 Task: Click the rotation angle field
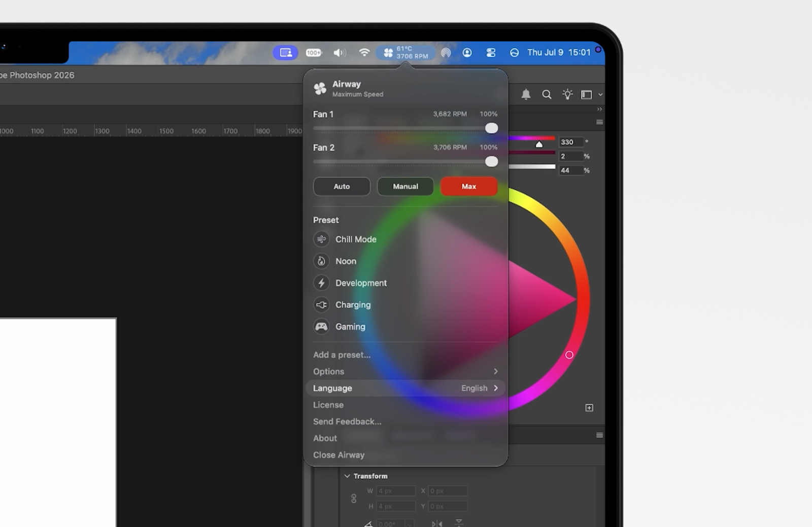click(389, 523)
